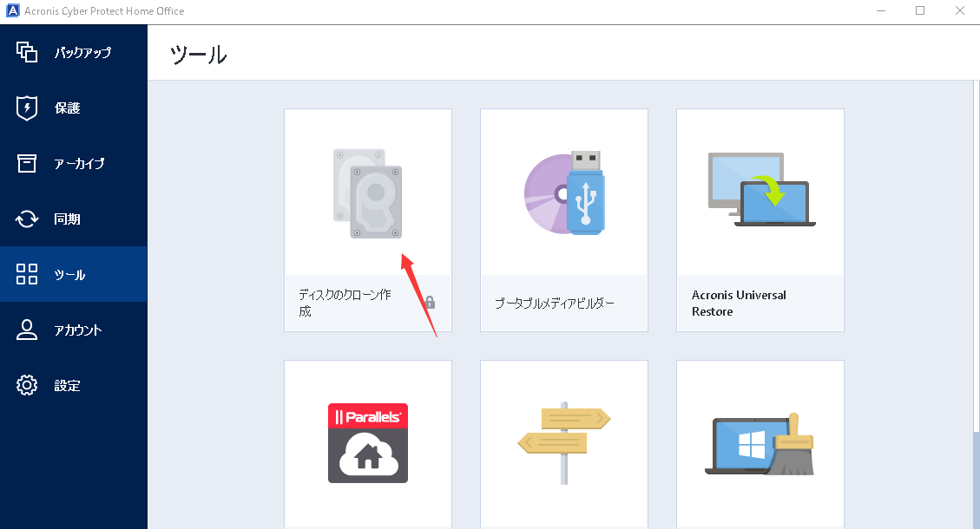This screenshot has width=980, height=529.
Task: Click the 同期 sync arrows icon
Action: (x=26, y=219)
